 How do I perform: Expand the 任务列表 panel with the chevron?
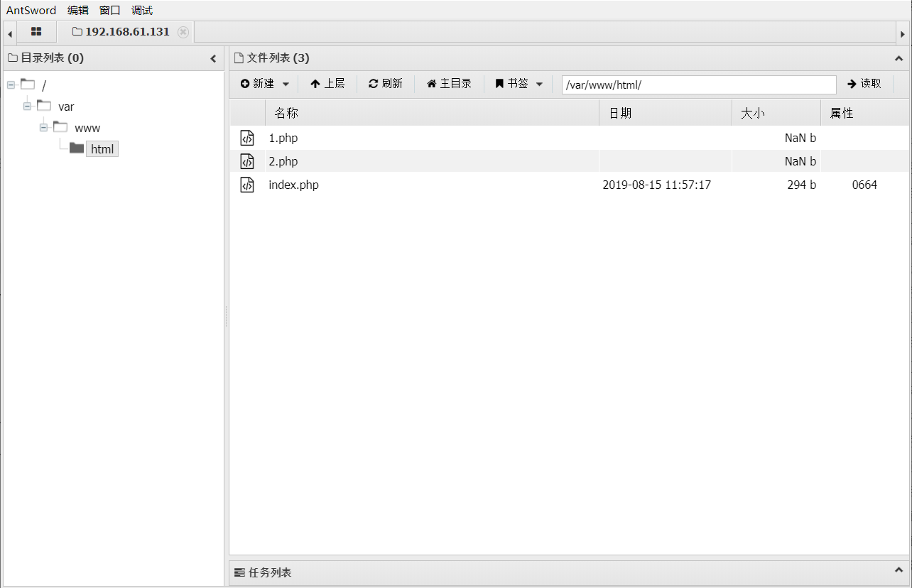899,572
